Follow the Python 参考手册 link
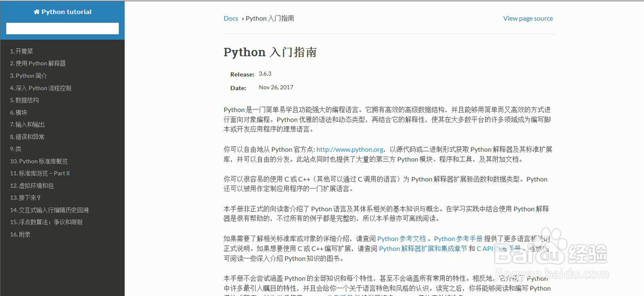Image resolution: width=644 pixels, height=296 pixels. click(x=459, y=239)
